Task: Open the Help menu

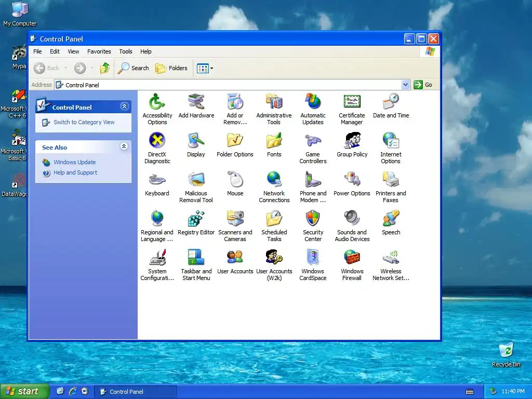Action: click(x=146, y=51)
